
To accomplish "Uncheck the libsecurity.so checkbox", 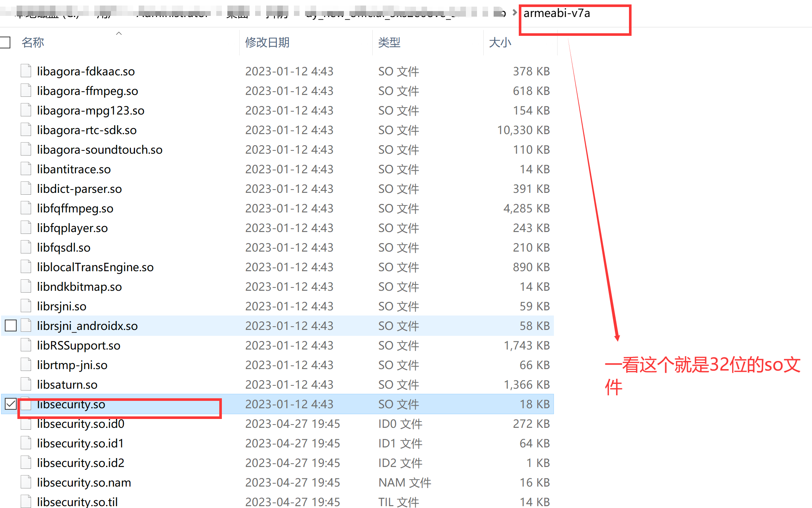I will click(11, 404).
